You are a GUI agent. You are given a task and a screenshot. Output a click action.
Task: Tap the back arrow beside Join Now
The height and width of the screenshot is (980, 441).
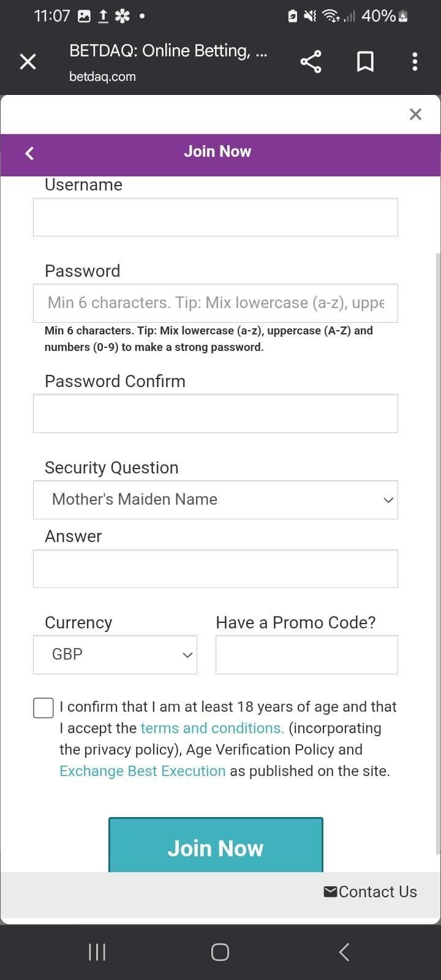pos(29,153)
